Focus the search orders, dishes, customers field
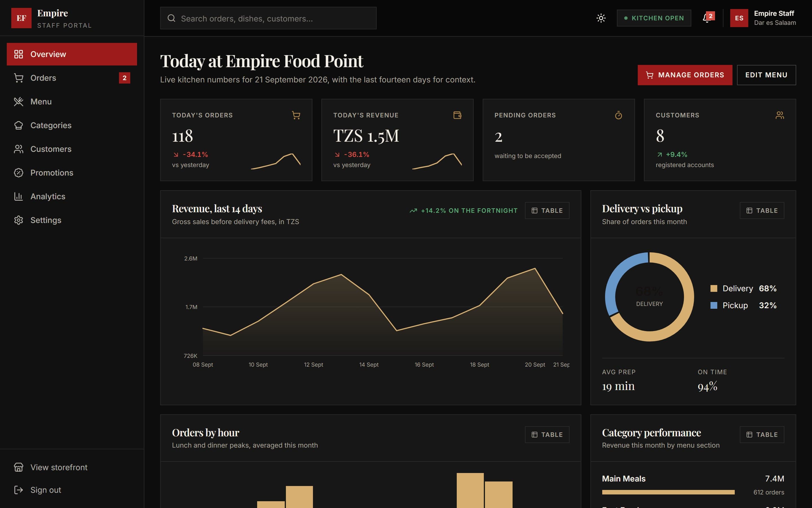The width and height of the screenshot is (812, 508). [268, 18]
